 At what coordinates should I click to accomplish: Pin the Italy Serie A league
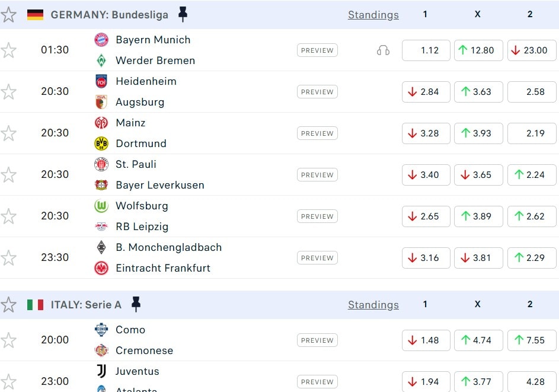pyautogui.click(x=136, y=305)
